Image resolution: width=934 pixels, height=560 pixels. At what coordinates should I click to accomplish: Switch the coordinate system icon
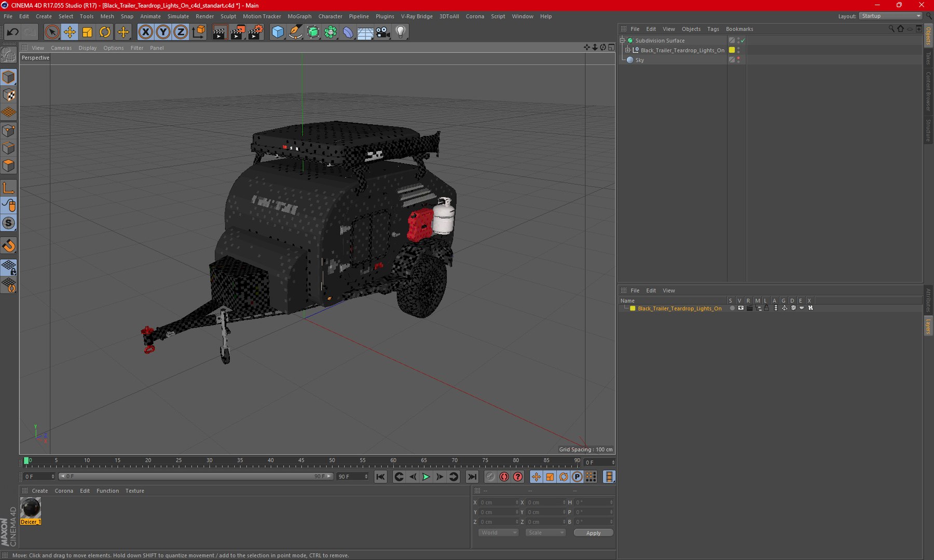point(198,32)
